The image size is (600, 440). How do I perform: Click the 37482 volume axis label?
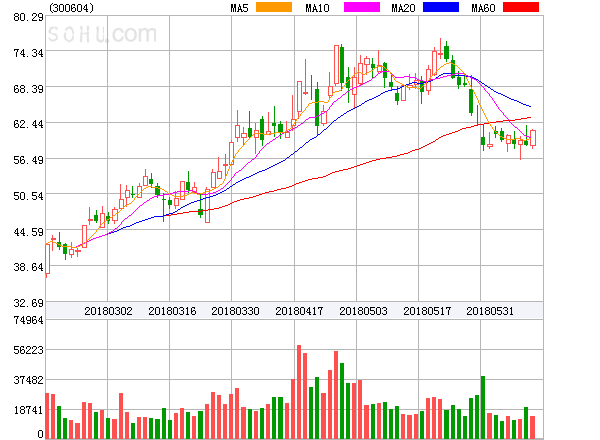(x=28, y=380)
